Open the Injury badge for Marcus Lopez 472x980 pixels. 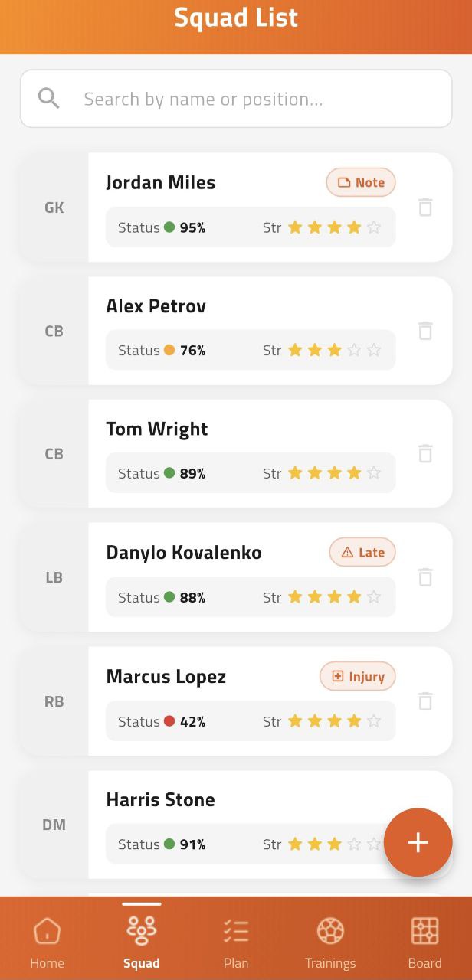tap(357, 676)
